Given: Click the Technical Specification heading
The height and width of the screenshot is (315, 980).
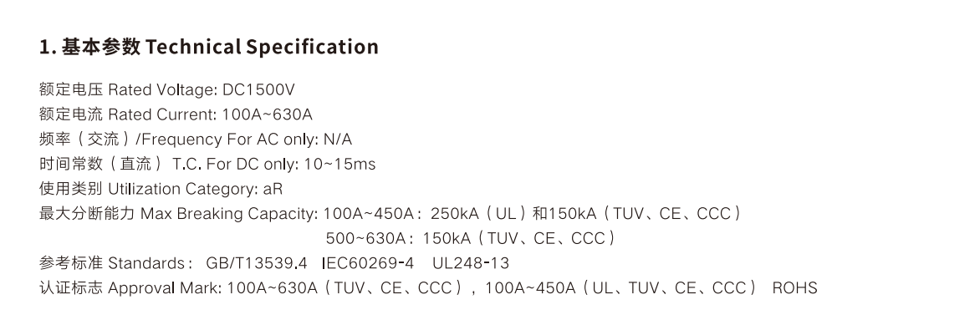Looking at the screenshot, I should (209, 47).
